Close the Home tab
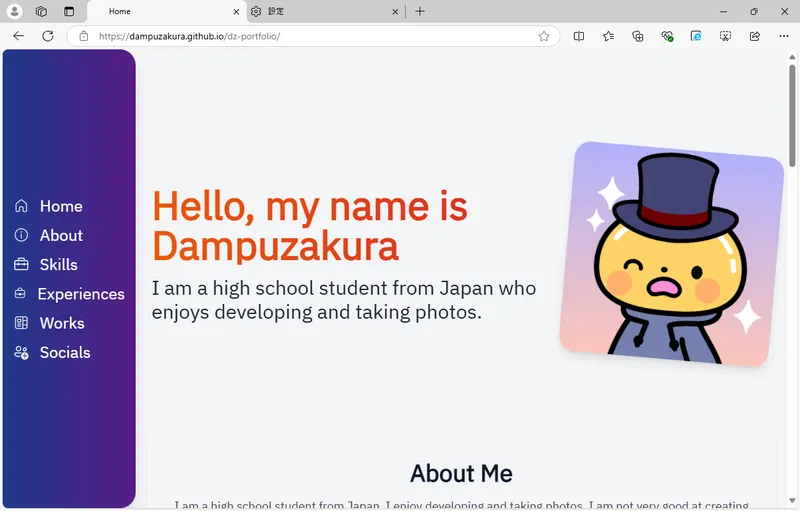Image resolution: width=800 pixels, height=511 pixels. coord(236,12)
